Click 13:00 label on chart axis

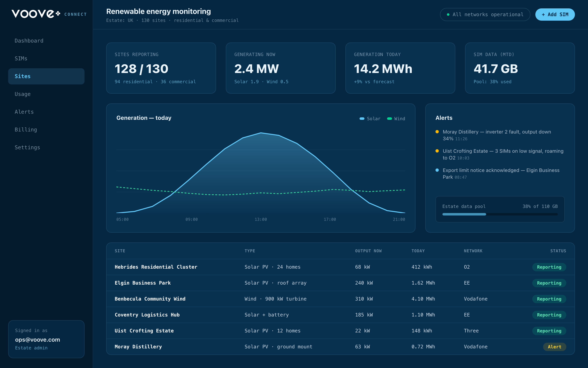coord(261,219)
